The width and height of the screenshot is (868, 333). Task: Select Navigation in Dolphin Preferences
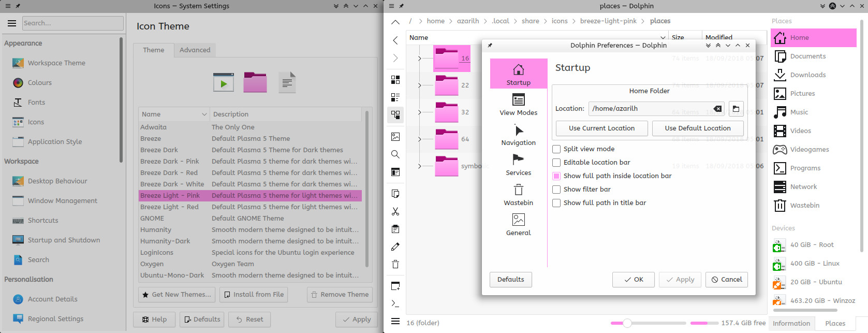click(519, 134)
